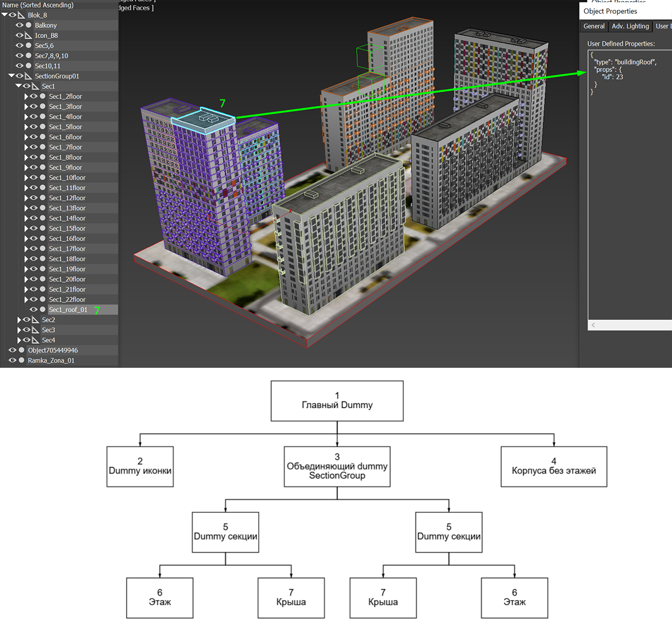This screenshot has height=627, width=672.
Task: Hide the Blok_8 object with its eye
Action: coord(12,15)
